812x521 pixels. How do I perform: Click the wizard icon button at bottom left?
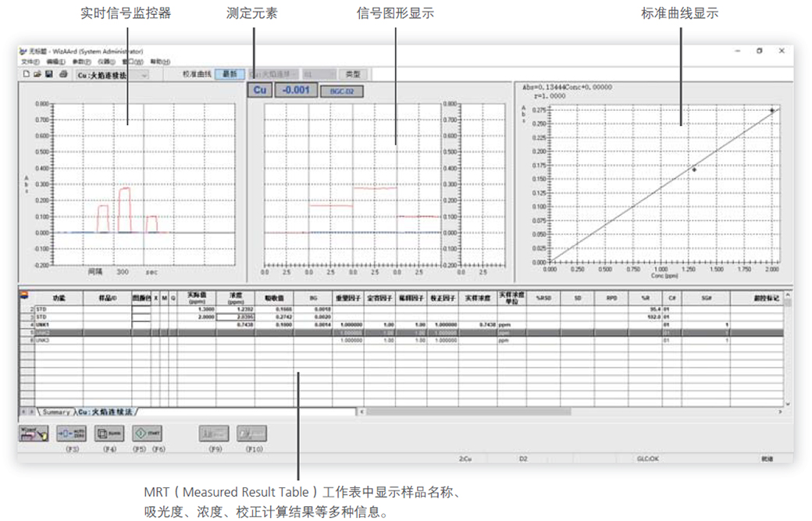pyautogui.click(x=34, y=434)
